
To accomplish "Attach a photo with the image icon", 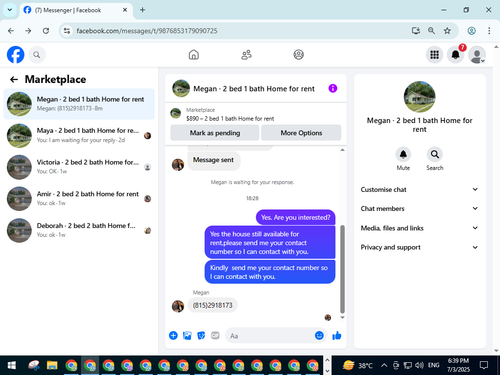I will (x=187, y=336).
